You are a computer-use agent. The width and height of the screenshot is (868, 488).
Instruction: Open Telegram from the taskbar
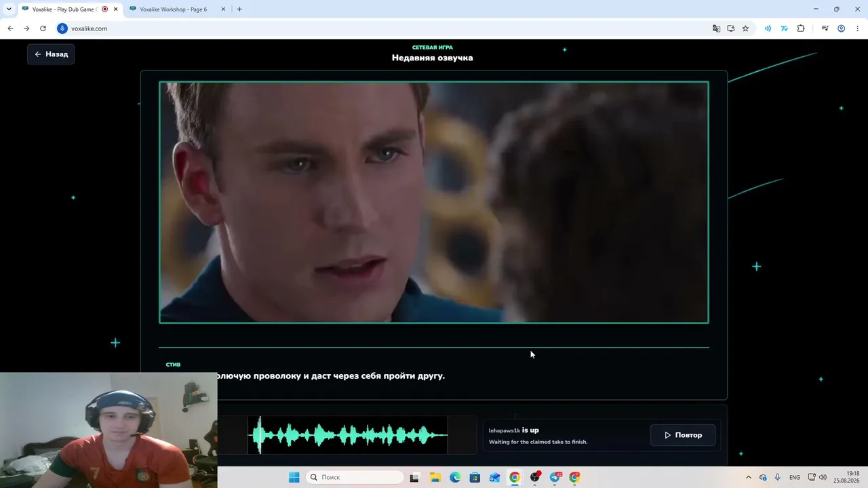click(555, 477)
